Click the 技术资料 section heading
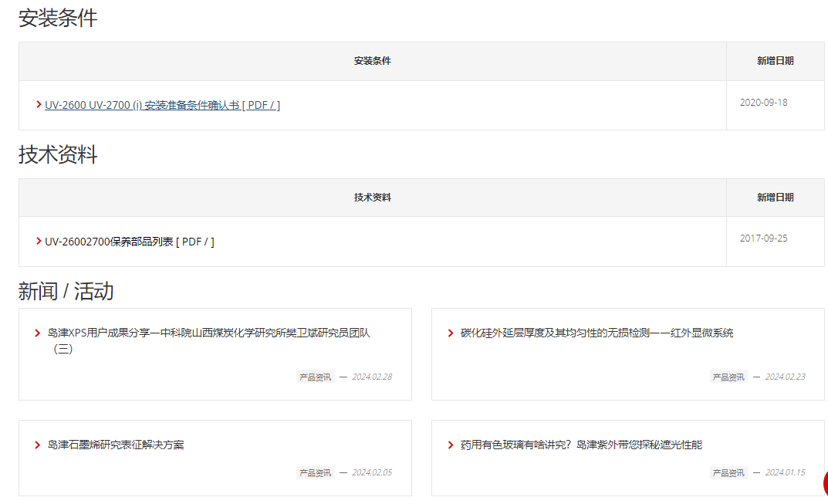828x504 pixels. [x=58, y=154]
